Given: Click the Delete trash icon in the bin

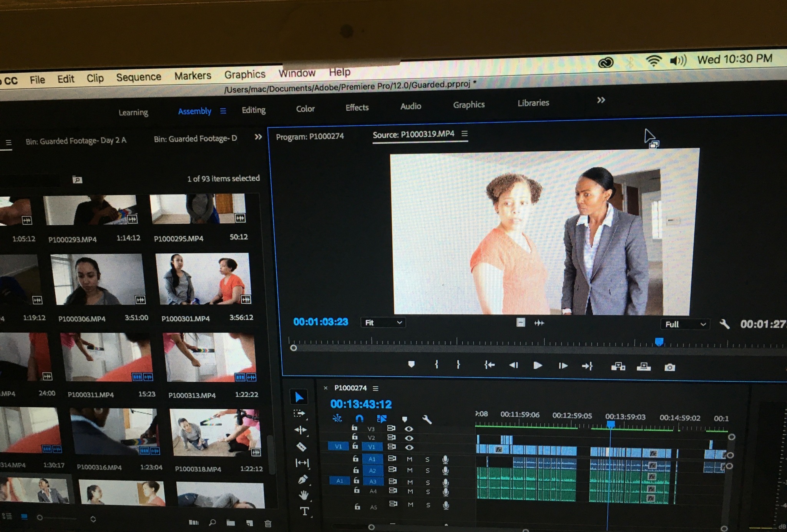Looking at the screenshot, I should (x=268, y=523).
